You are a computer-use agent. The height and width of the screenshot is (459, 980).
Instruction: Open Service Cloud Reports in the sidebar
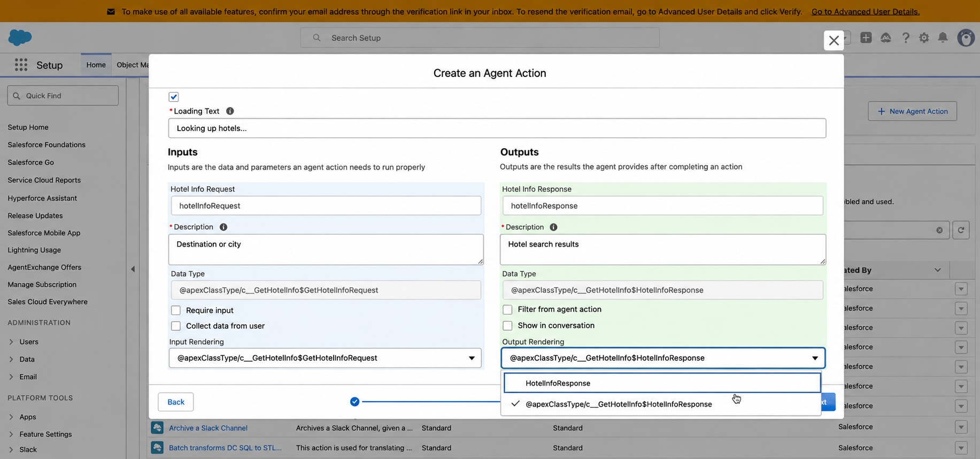[44, 180]
